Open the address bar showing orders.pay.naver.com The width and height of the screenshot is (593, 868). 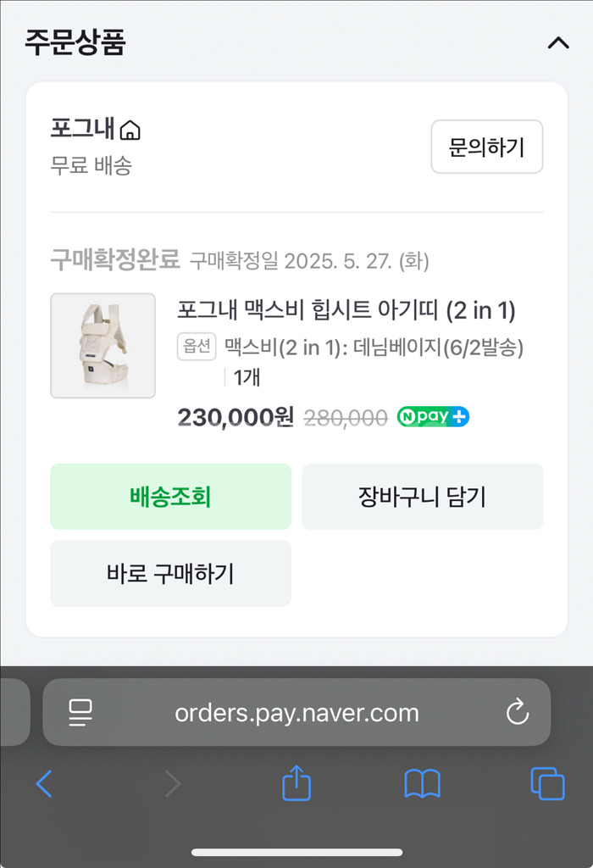click(296, 712)
